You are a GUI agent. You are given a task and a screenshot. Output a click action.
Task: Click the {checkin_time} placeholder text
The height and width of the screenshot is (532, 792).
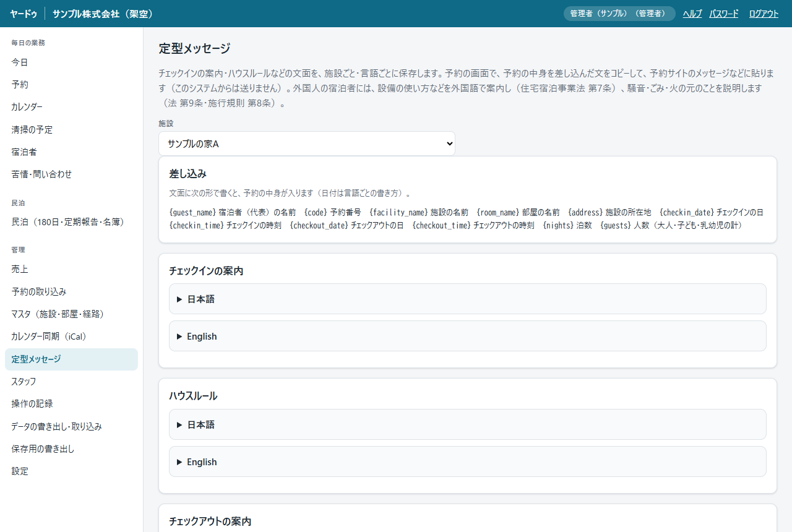point(197,226)
